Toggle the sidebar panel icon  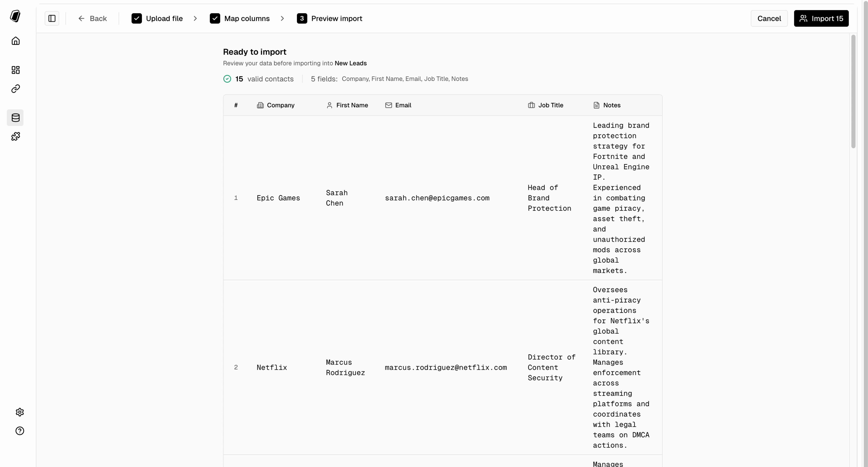[x=51, y=19]
